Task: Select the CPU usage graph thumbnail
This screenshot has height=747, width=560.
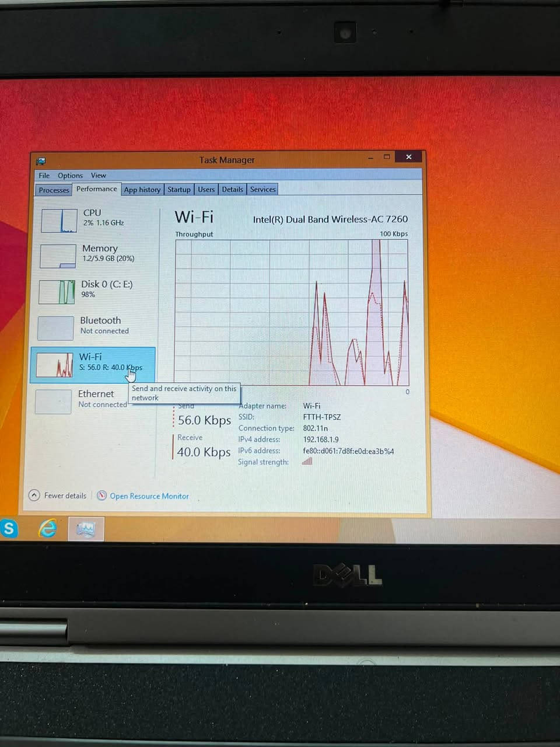Action: click(59, 221)
